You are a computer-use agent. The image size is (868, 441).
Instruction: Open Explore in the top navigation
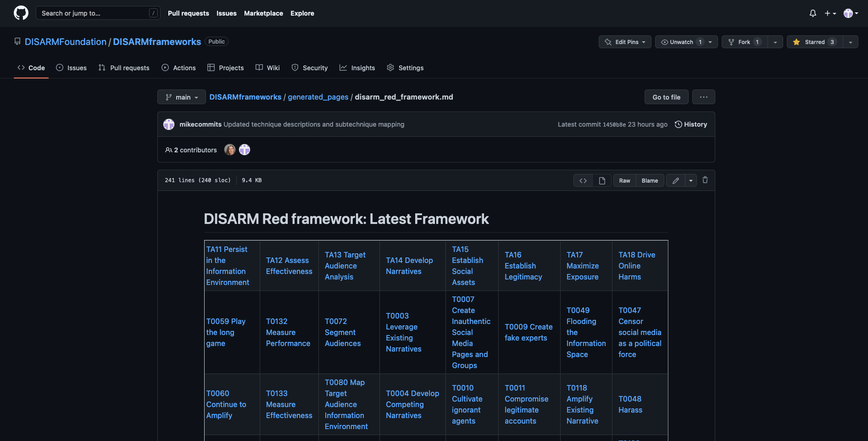coord(302,13)
